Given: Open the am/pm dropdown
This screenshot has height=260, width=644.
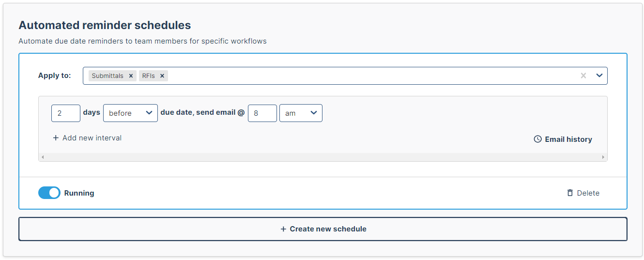Looking at the screenshot, I should click(x=301, y=113).
